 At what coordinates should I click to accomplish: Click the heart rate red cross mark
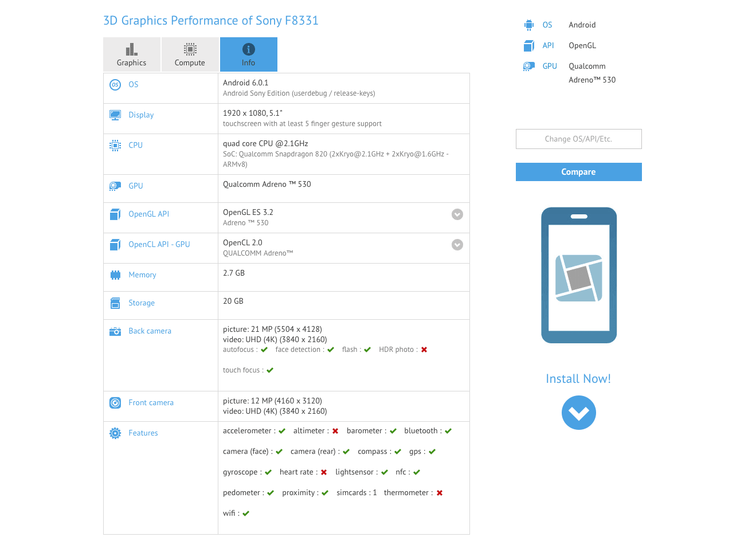324,472
